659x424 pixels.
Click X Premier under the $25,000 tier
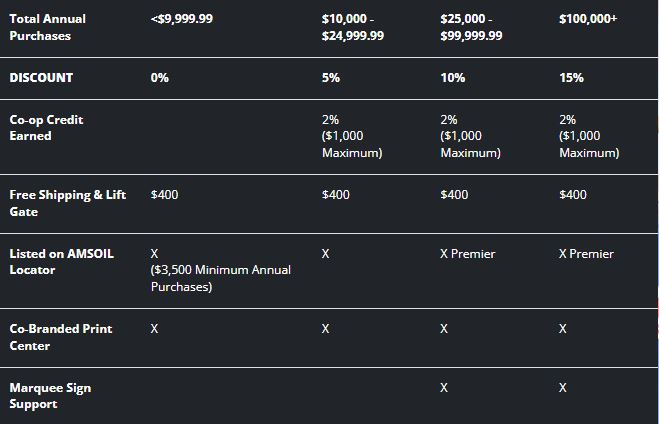tap(468, 254)
